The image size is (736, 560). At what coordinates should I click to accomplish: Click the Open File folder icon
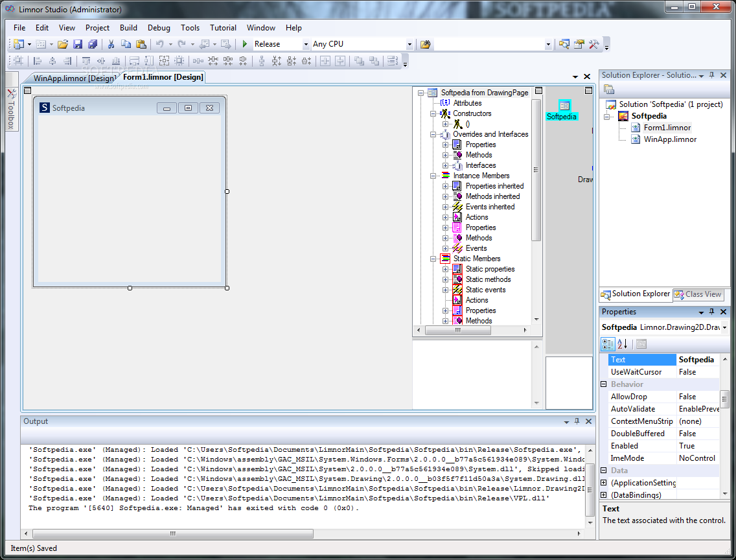(x=63, y=44)
